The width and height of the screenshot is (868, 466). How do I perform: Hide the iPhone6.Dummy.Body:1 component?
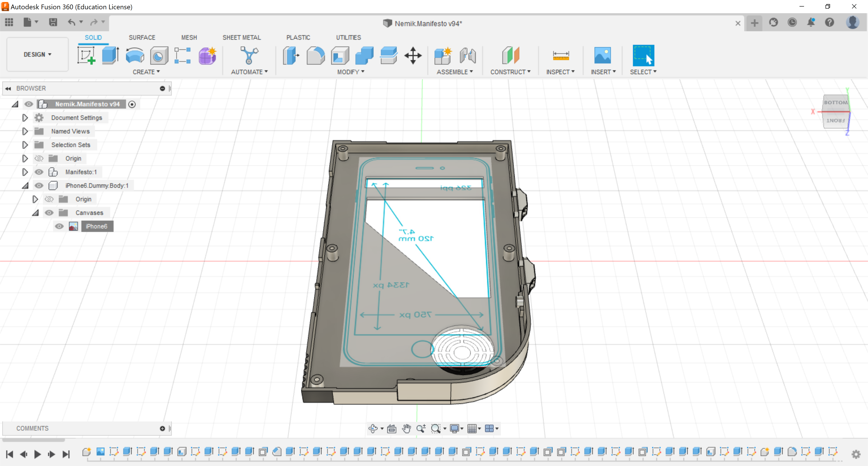point(39,185)
